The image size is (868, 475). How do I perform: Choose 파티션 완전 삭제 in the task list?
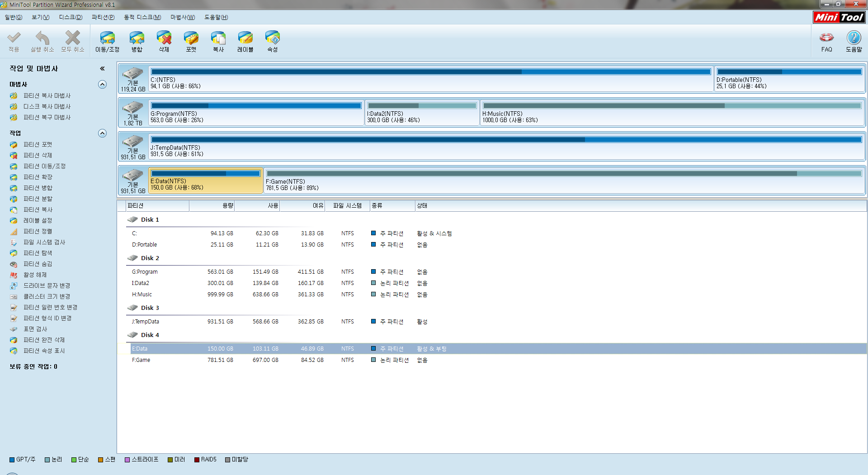coord(44,340)
